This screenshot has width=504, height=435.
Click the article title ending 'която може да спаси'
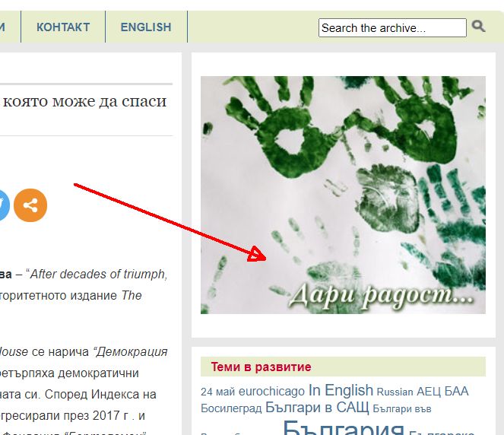85,101
